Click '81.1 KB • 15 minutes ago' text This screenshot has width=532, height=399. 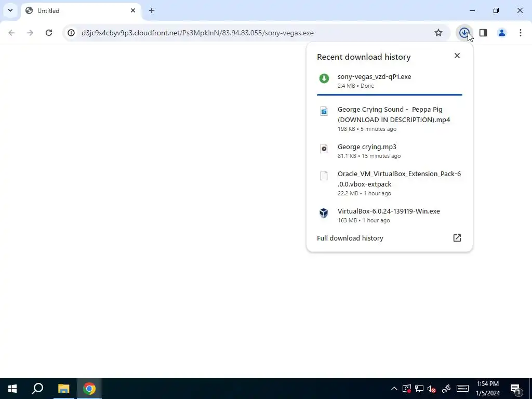point(369,156)
